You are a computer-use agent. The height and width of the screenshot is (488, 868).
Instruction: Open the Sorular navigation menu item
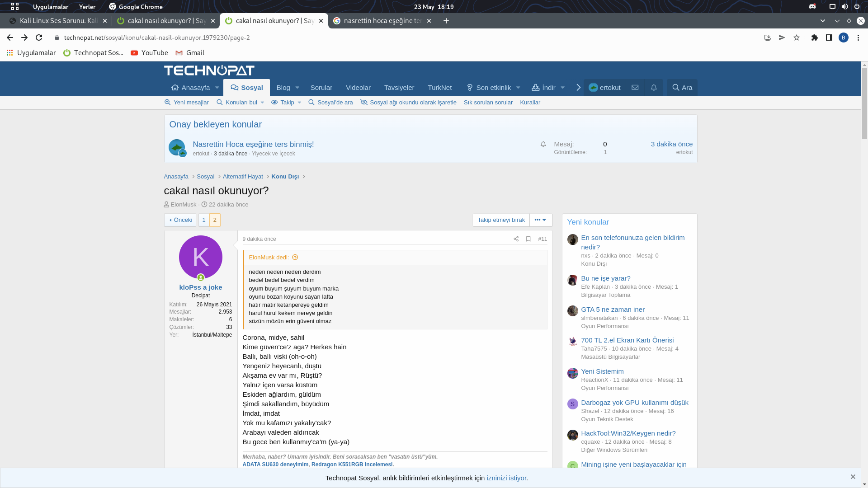tap(321, 88)
